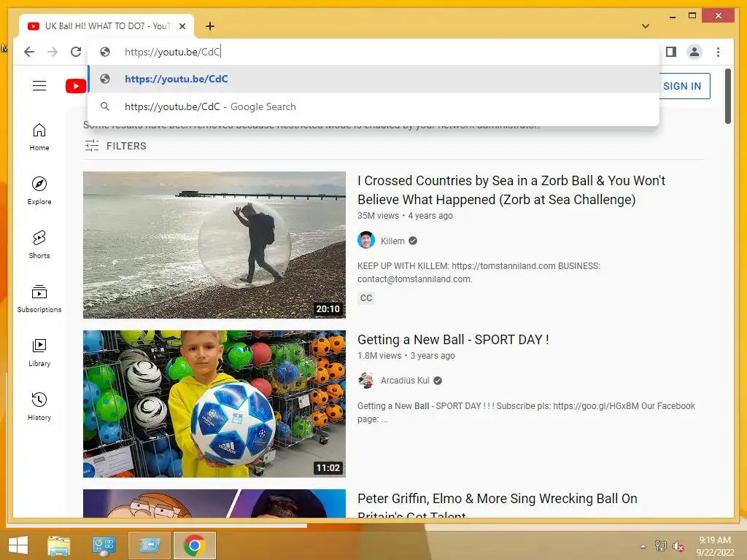The image size is (747, 560).
Task: Open the Home sidebar item
Action: (39, 137)
